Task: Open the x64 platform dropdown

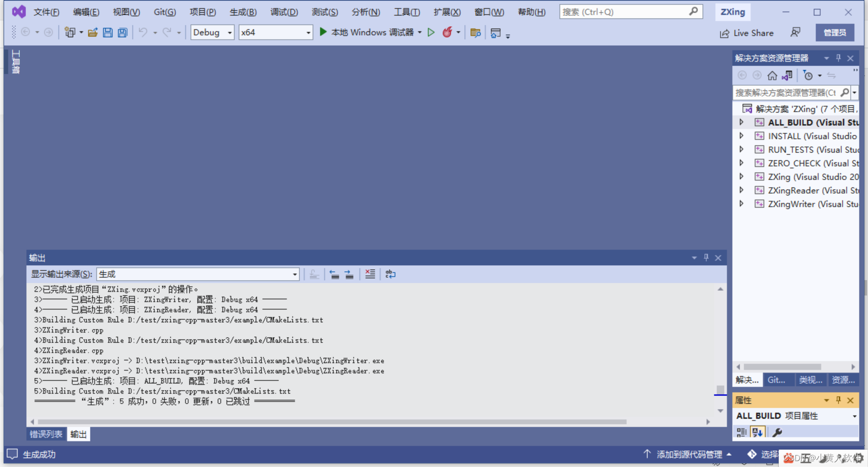Action: click(276, 32)
